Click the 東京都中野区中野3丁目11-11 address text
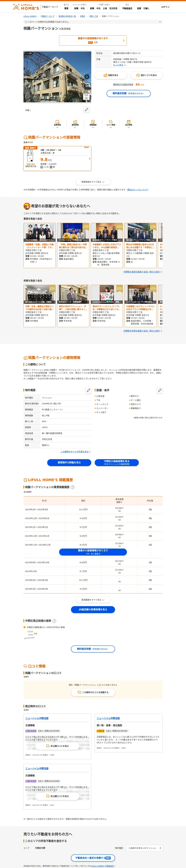The image size is (186, 868). pos(127,53)
